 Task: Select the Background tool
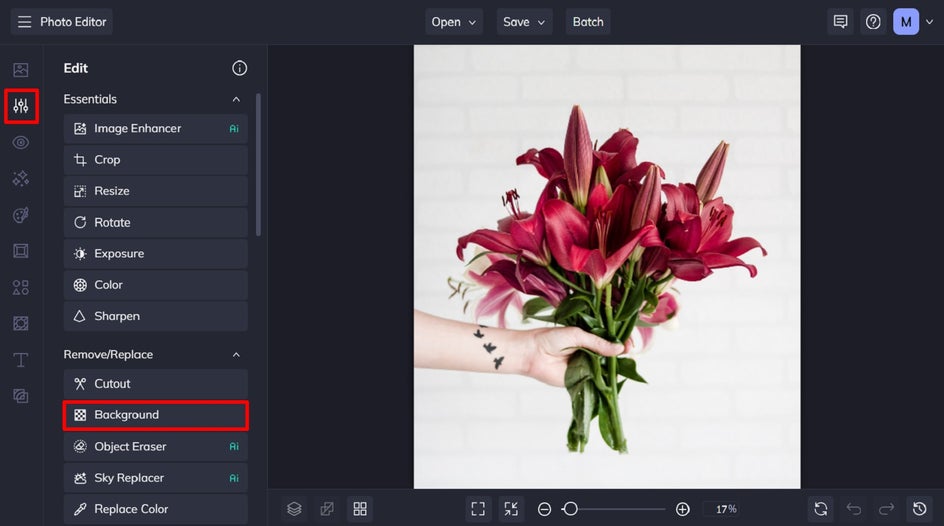coord(155,415)
